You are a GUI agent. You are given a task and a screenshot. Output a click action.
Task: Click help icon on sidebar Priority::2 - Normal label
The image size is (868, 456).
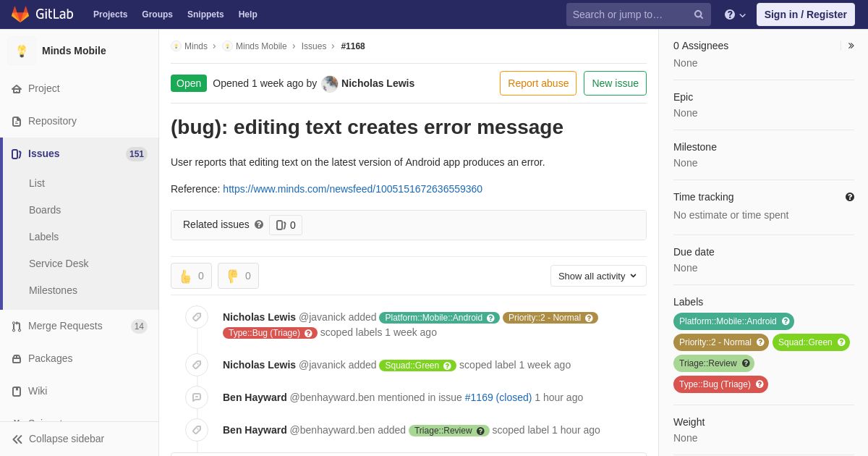tap(760, 342)
